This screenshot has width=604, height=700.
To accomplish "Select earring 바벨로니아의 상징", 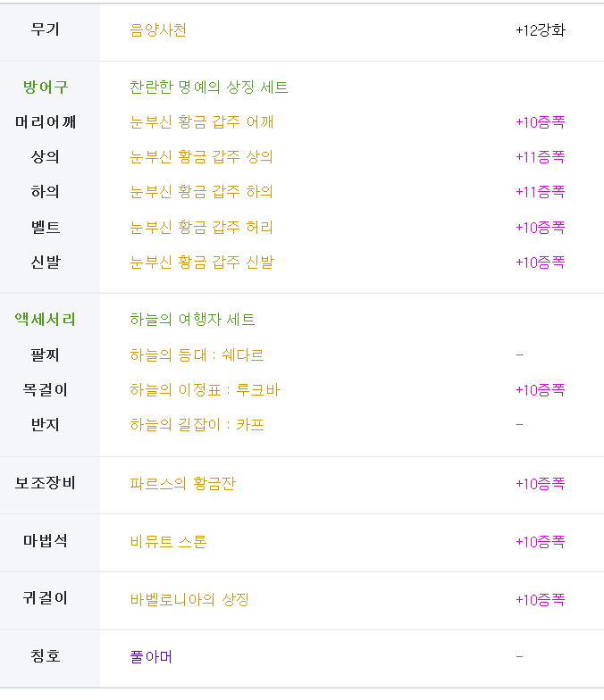I will coord(189,600).
